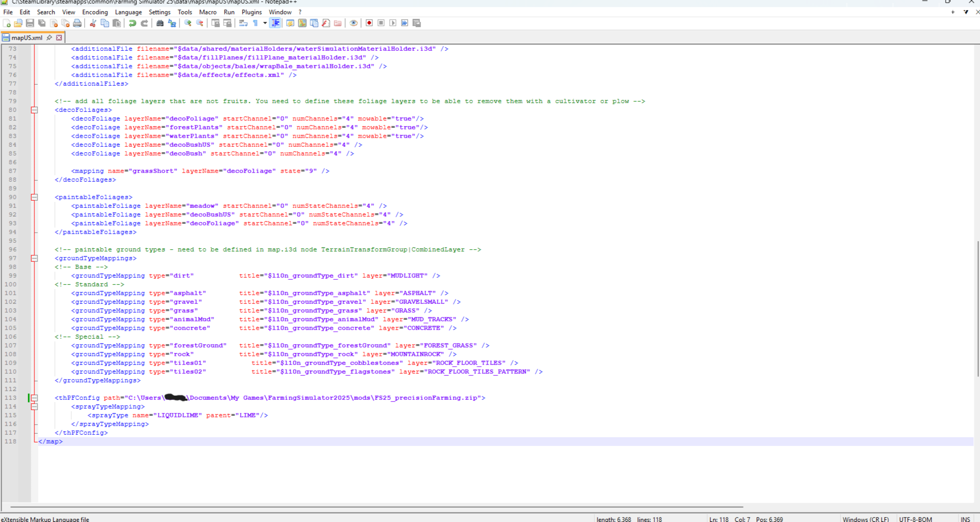Click the horizontal scrollbar at the bottom

376,507
